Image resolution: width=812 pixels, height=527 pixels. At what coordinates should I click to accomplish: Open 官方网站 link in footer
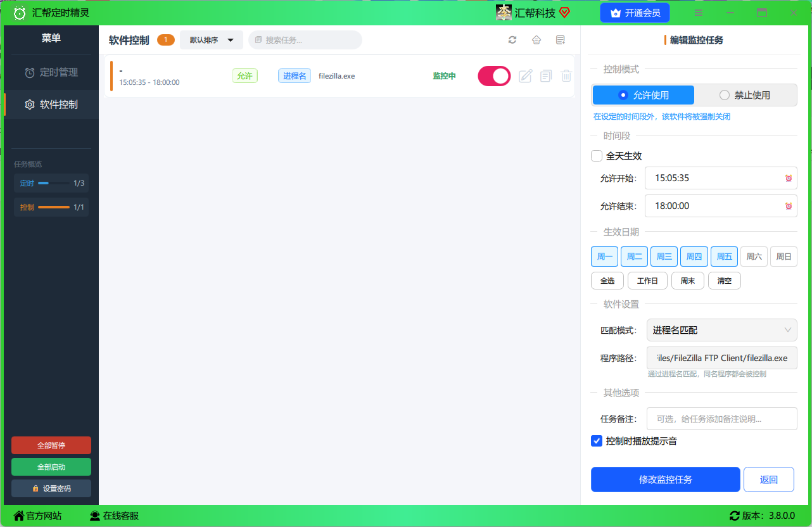[x=38, y=516]
